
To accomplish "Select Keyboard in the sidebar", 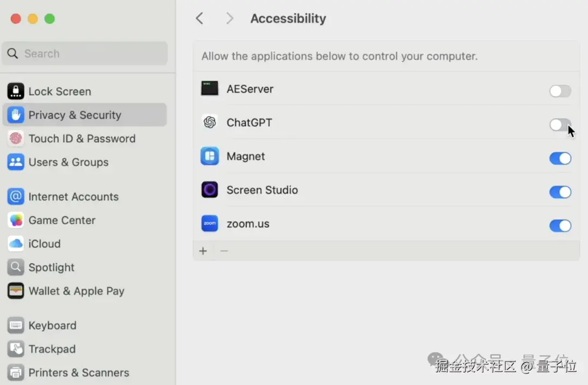I will point(52,326).
